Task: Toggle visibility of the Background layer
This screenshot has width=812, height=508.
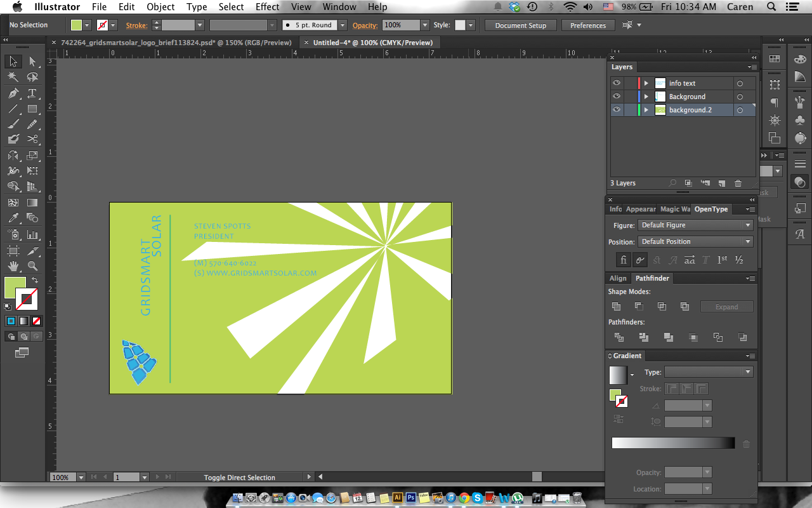Action: (616, 97)
